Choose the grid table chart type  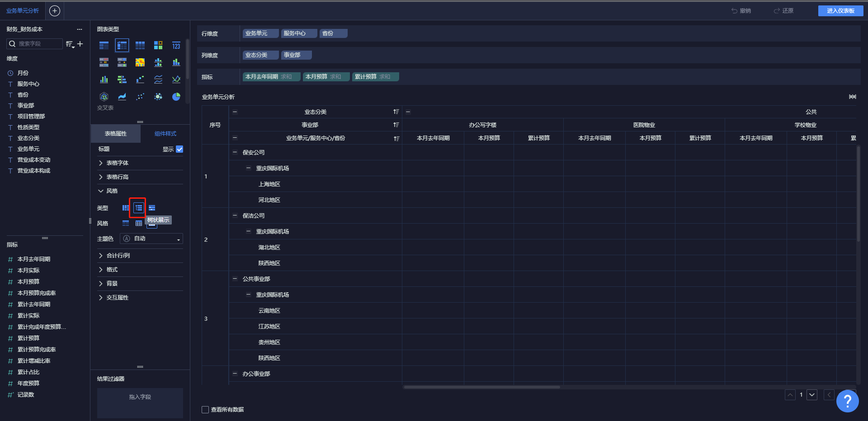click(x=140, y=45)
